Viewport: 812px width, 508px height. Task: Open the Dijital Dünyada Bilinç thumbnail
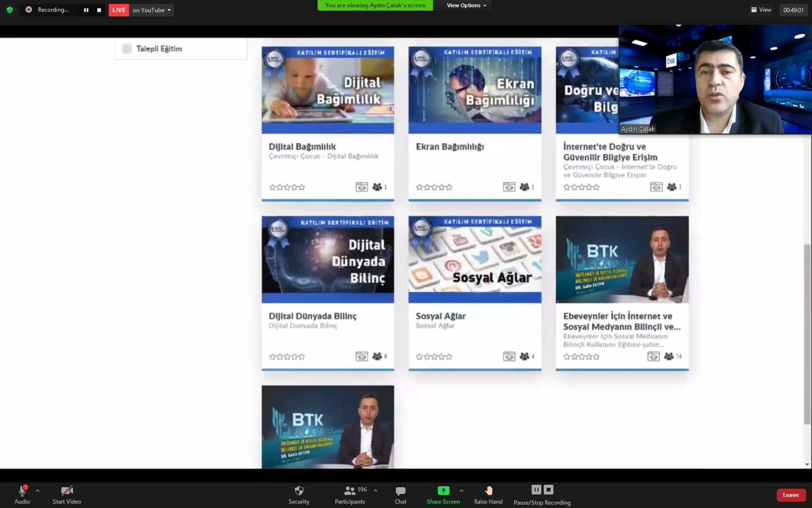328,259
